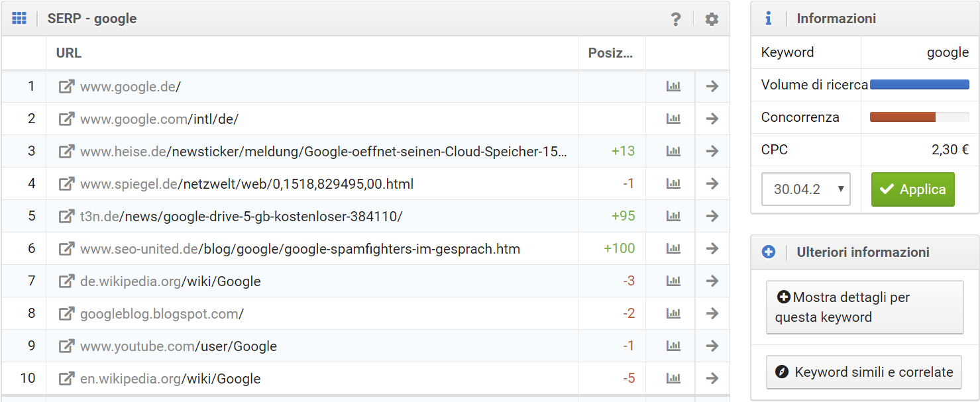Open external link icon for www.google.com/intl/de/
Screen dimensions: 980x402
[x=66, y=119]
